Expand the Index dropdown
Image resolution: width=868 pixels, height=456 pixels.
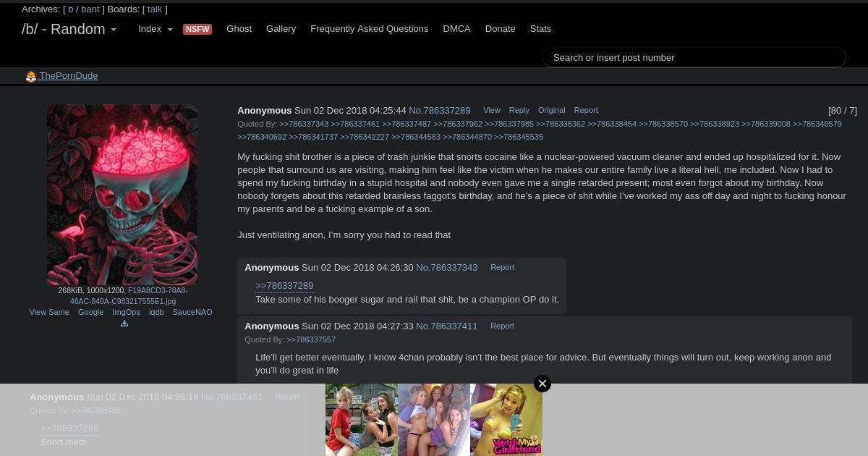(156, 29)
